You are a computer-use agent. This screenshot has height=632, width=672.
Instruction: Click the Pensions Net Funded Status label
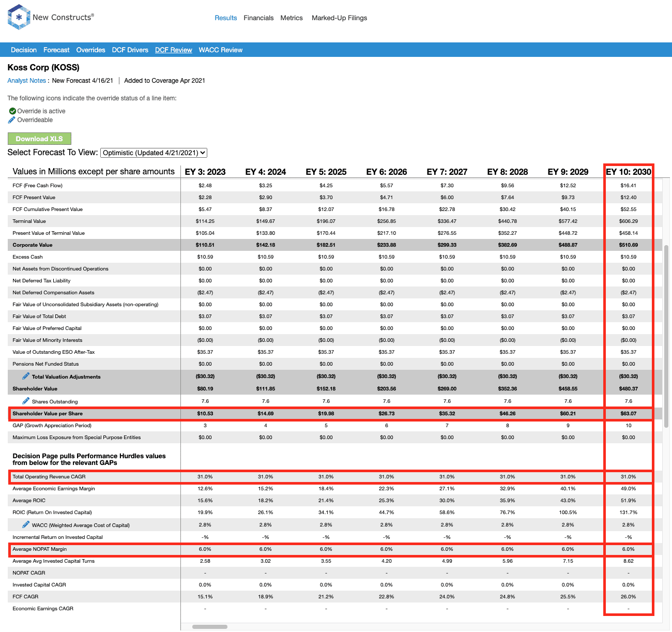point(46,364)
